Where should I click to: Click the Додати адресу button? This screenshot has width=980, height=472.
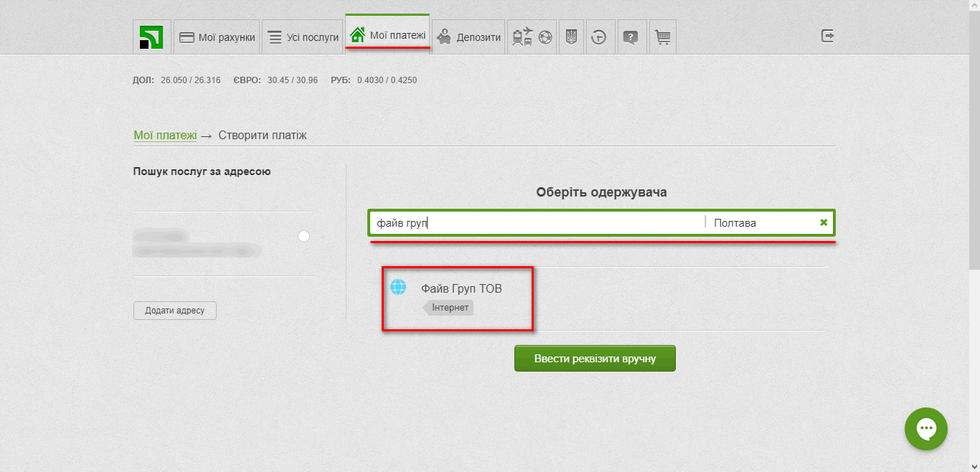[x=175, y=311]
